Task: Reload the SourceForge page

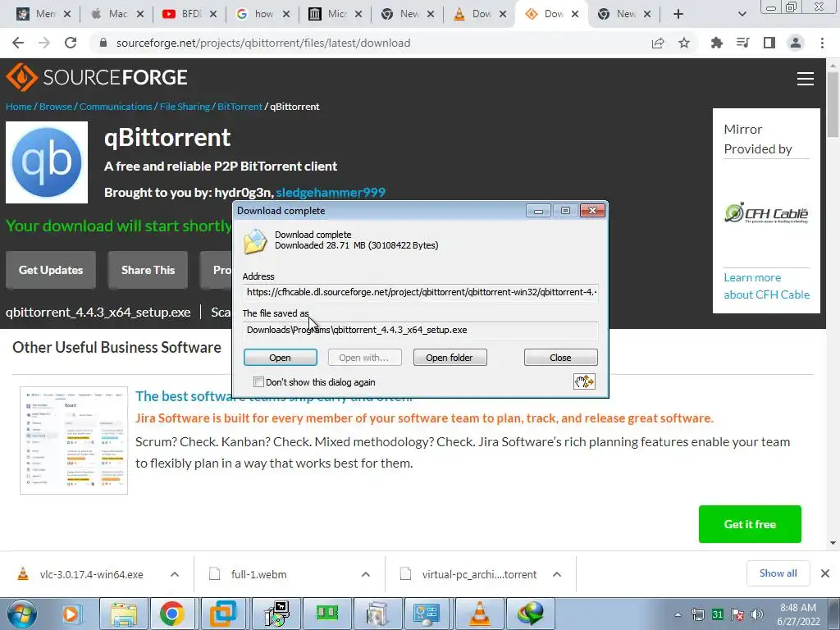Action: click(71, 43)
